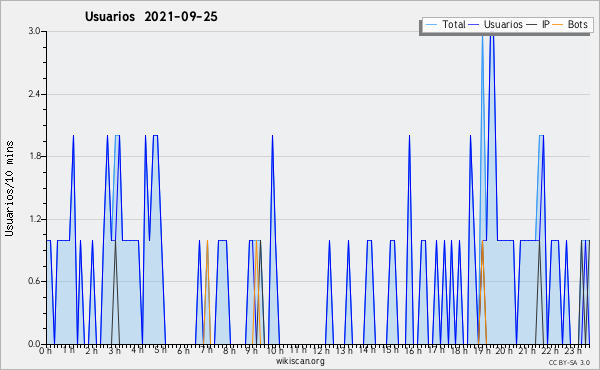Click the '23 h' x-axis label
The width and height of the screenshot is (600, 370).
(573, 350)
